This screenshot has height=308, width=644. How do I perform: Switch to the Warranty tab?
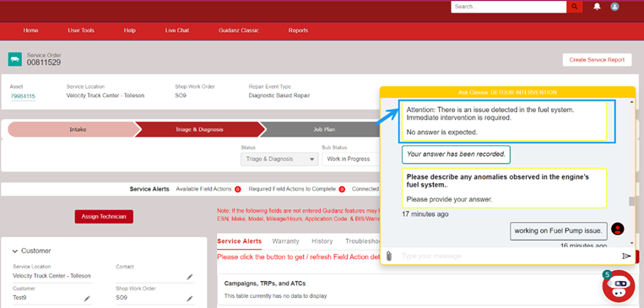[x=285, y=241]
